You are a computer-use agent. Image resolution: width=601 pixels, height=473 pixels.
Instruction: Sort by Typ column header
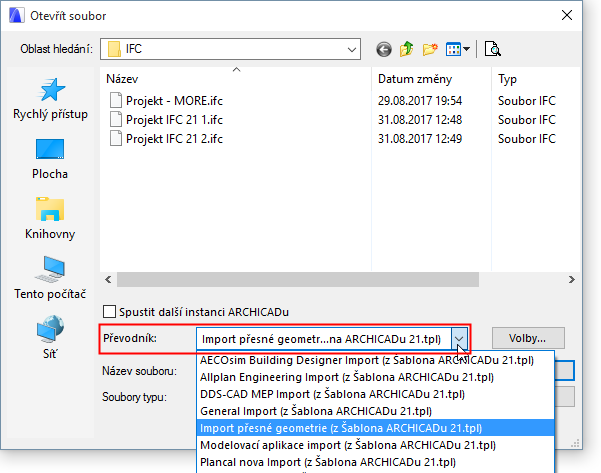(507, 79)
